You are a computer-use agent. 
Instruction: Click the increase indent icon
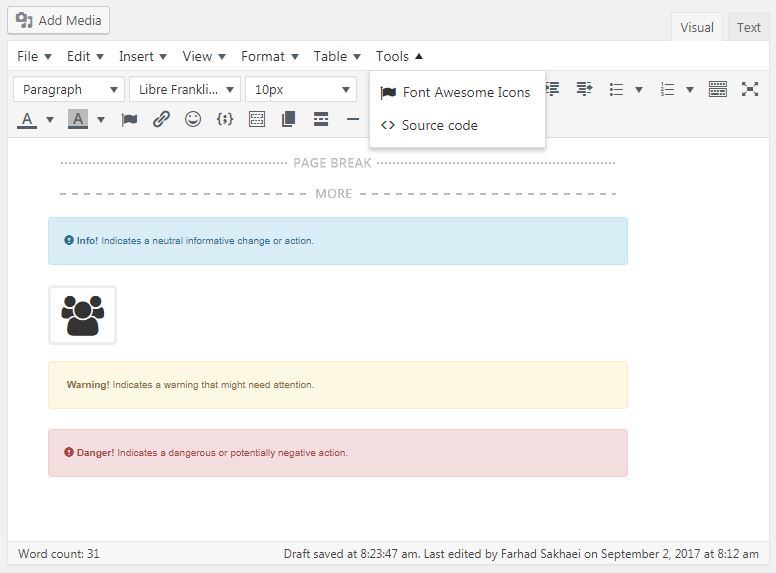click(x=584, y=89)
